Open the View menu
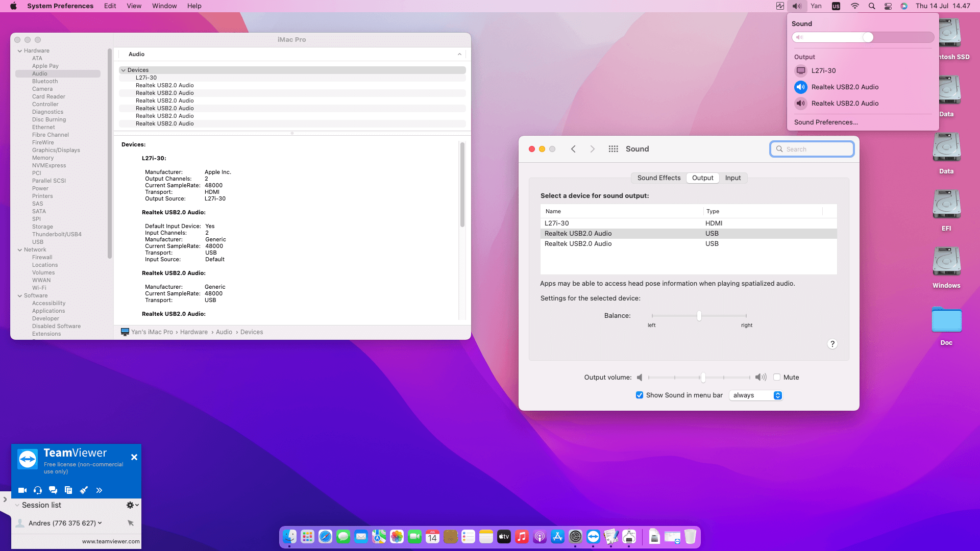980x551 pixels. coord(134,6)
